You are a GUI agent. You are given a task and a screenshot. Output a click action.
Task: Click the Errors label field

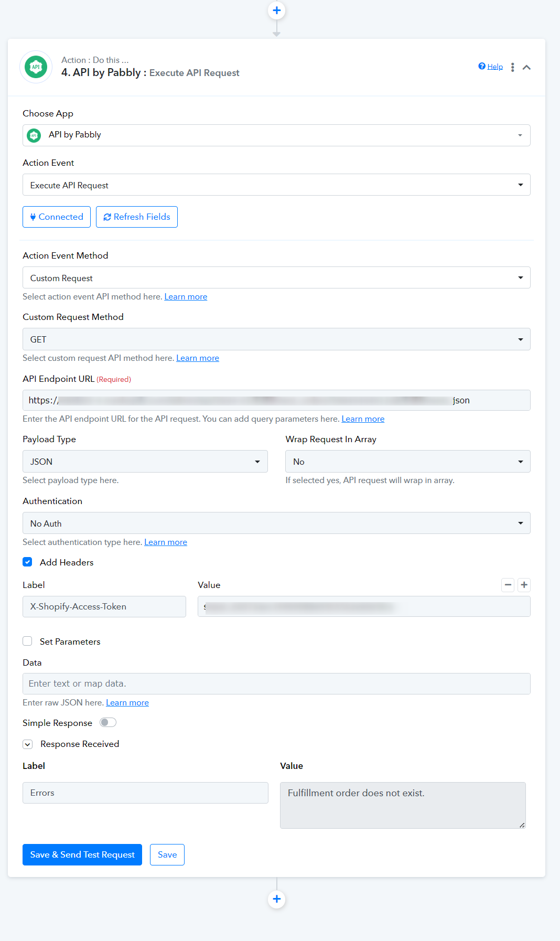pyautogui.click(x=145, y=793)
